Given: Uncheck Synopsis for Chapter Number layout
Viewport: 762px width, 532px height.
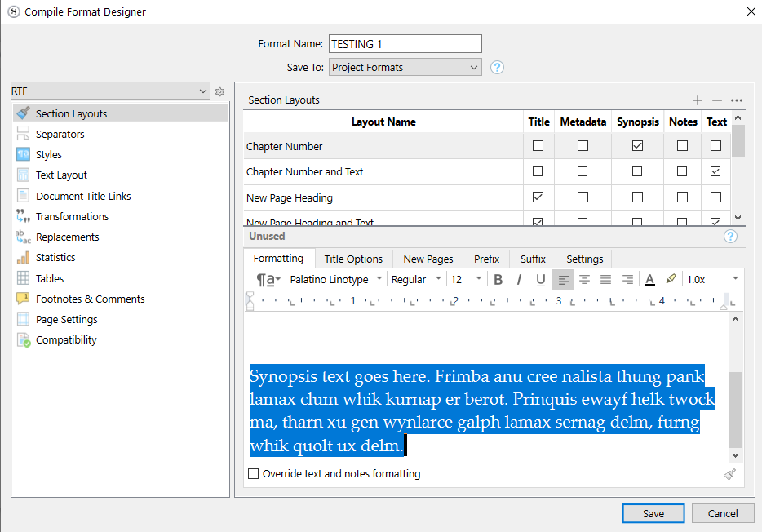Looking at the screenshot, I should tap(637, 146).
